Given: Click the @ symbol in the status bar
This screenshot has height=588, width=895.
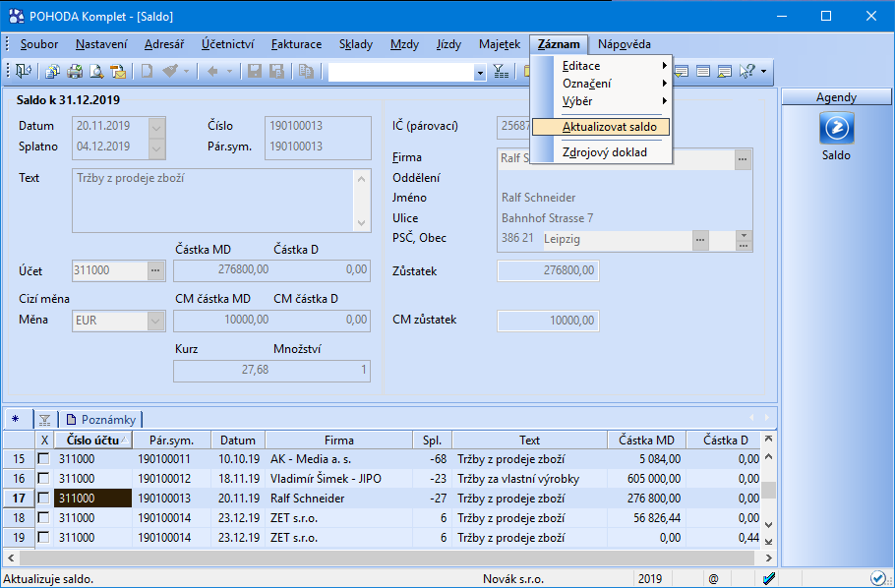Looking at the screenshot, I should point(713,579).
